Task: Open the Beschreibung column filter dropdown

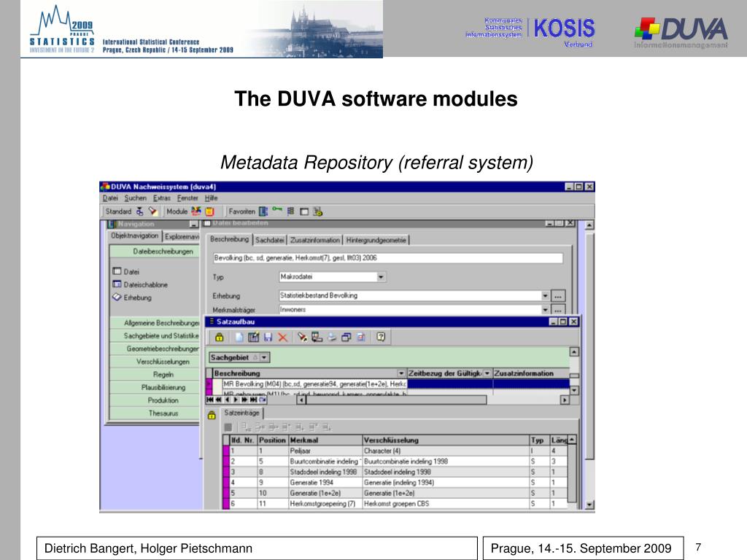Action: (401, 373)
